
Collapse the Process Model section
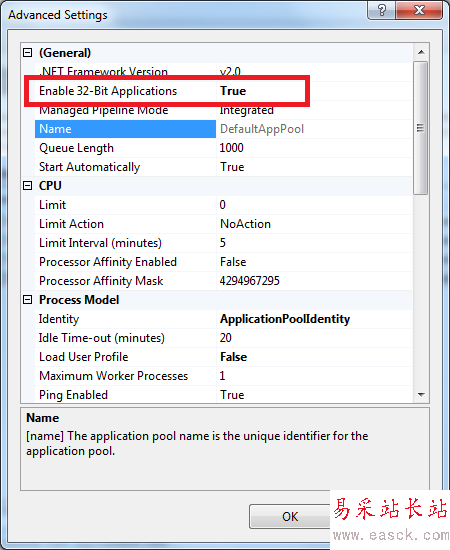27,300
